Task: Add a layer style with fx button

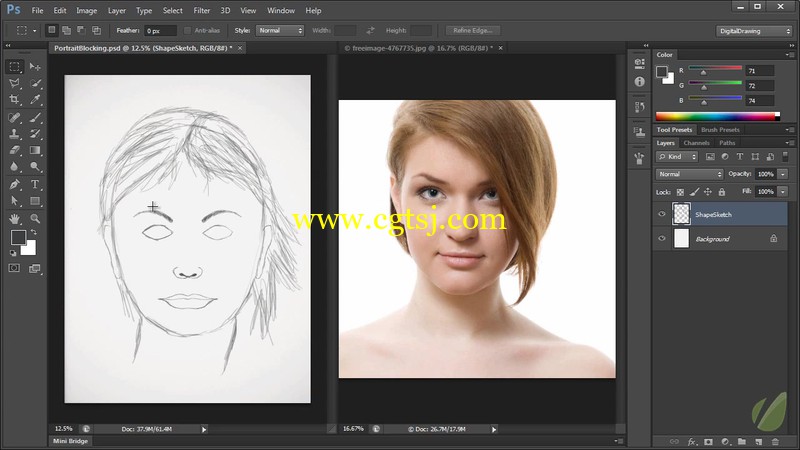Action: pos(692,442)
